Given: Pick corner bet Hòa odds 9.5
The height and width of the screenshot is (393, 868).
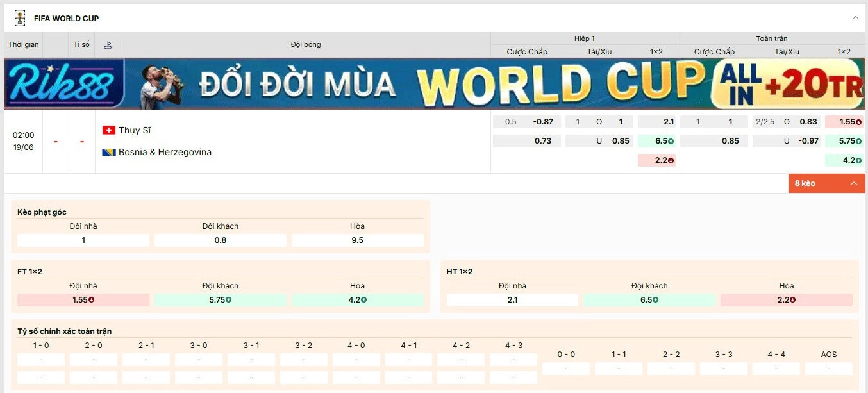Looking at the screenshot, I should 358,240.
